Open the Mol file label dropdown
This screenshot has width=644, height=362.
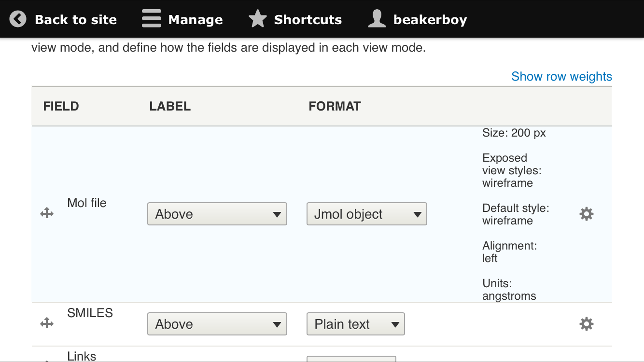coord(217,214)
